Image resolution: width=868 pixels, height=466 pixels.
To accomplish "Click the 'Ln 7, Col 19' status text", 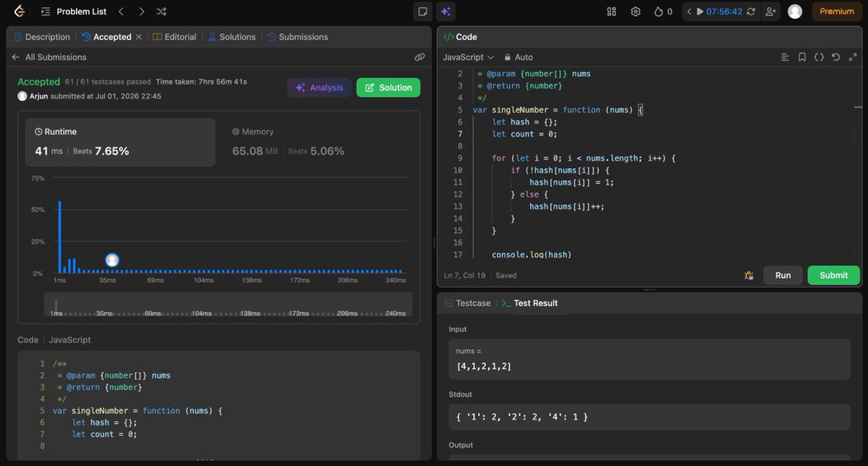I will tap(464, 276).
